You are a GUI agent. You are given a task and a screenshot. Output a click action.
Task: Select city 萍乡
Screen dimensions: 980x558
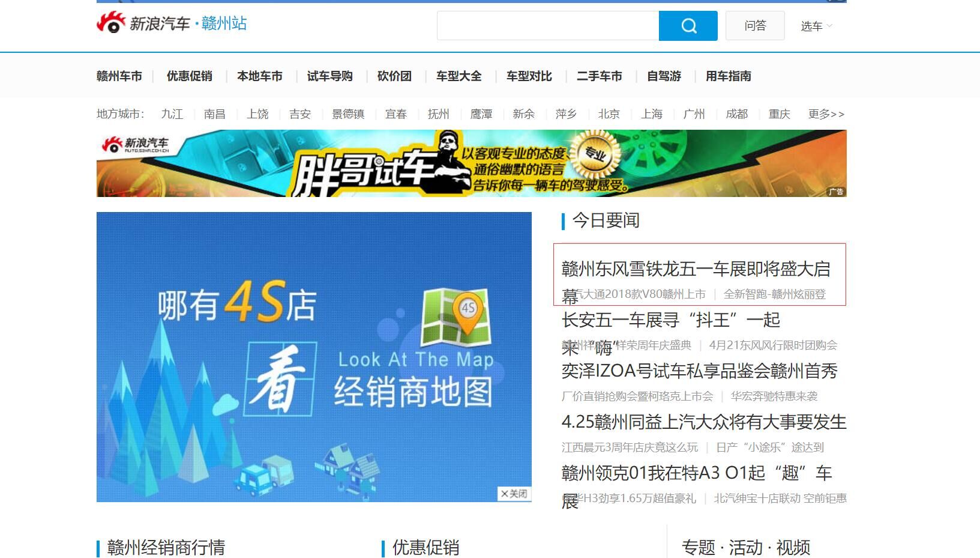click(x=566, y=114)
